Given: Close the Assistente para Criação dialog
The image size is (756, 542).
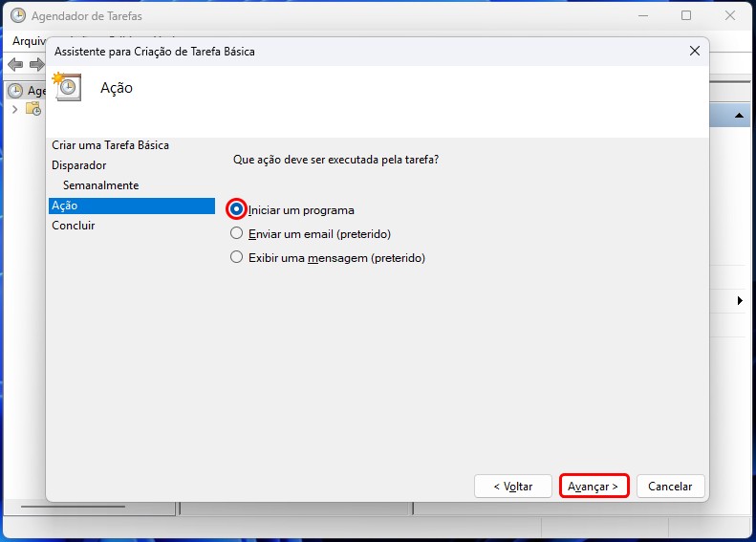Looking at the screenshot, I should pyautogui.click(x=694, y=51).
